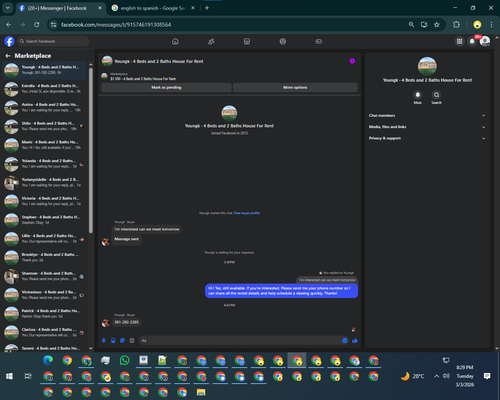
Task: Mute the conversation with the bell icon
Action: (418, 95)
